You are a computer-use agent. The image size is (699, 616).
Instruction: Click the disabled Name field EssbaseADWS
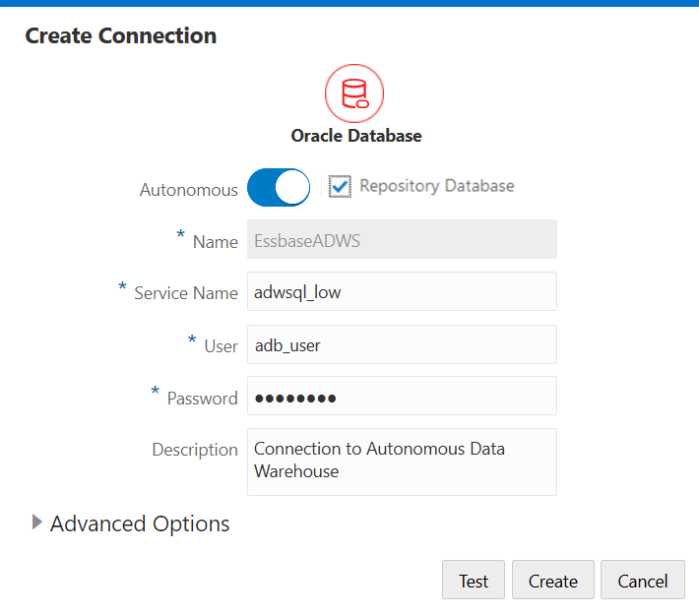coord(402,239)
